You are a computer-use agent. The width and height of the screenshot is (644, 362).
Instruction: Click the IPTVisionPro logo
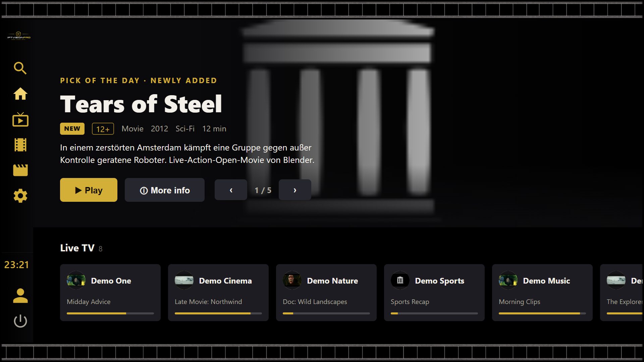pos(19,36)
